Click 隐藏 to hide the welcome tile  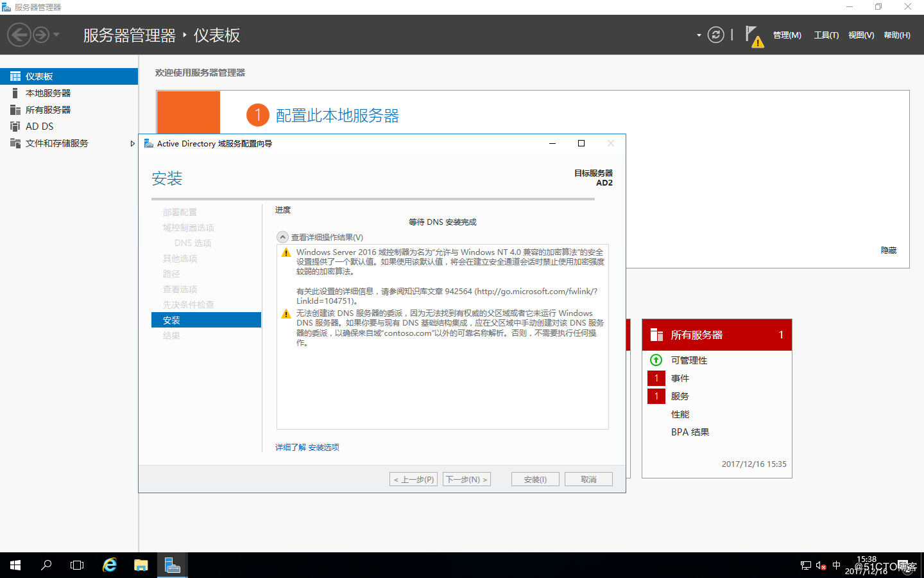(889, 250)
